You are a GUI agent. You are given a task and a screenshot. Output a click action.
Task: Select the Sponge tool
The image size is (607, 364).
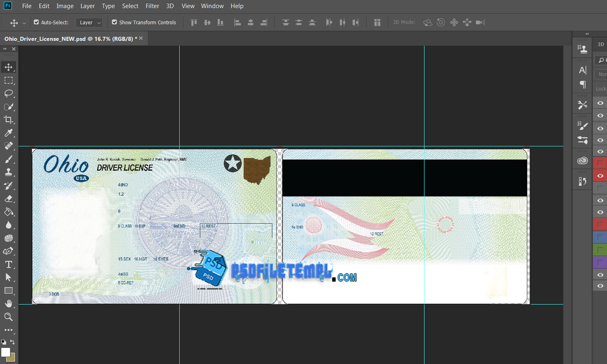(x=9, y=238)
